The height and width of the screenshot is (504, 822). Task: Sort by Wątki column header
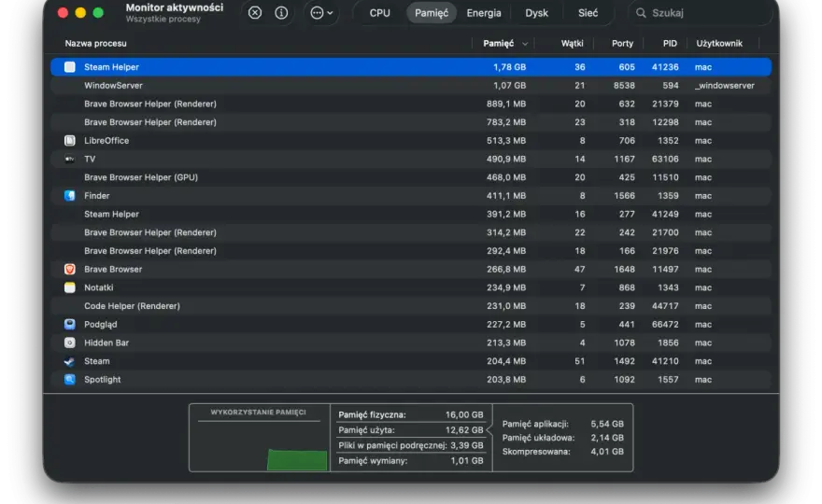tap(572, 44)
